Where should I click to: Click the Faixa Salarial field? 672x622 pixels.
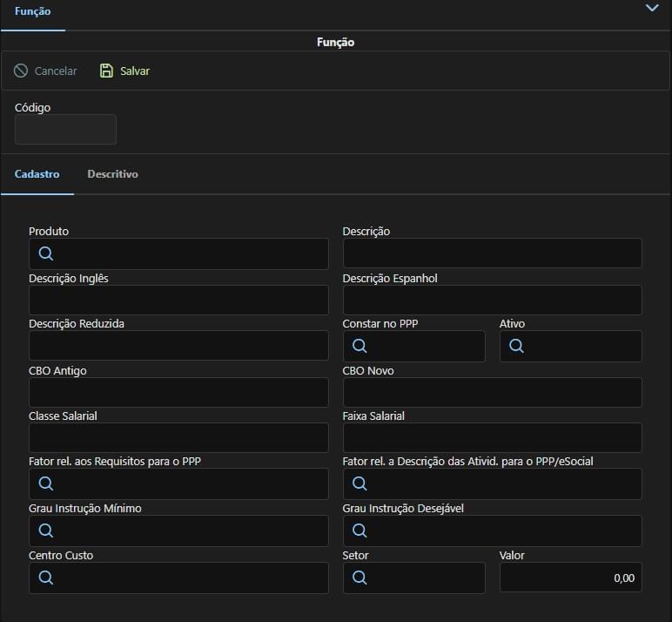[x=492, y=437]
